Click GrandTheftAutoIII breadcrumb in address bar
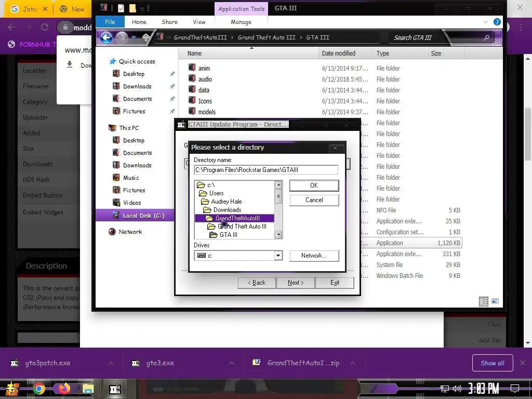 click(x=200, y=37)
